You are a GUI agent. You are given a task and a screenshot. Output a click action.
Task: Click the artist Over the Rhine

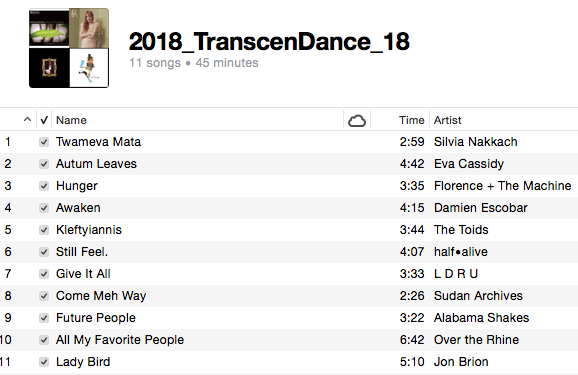(476, 340)
